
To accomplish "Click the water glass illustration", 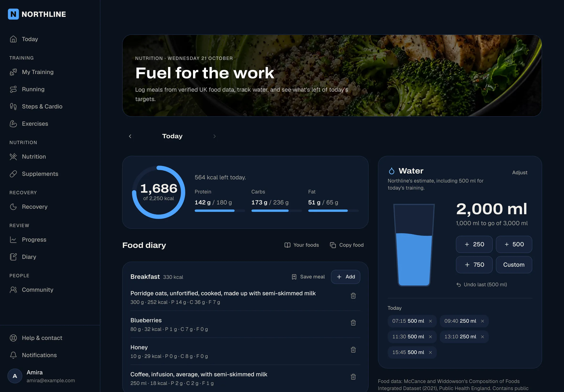I will (414, 245).
